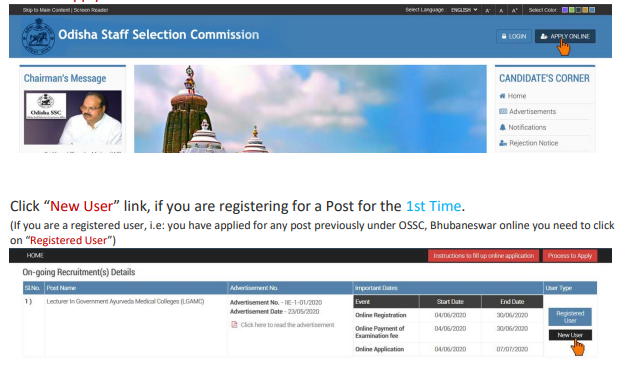Image resolution: width=630 pixels, height=375 pixels.
Task: Click the house icon beside Home
Action: (502, 96)
